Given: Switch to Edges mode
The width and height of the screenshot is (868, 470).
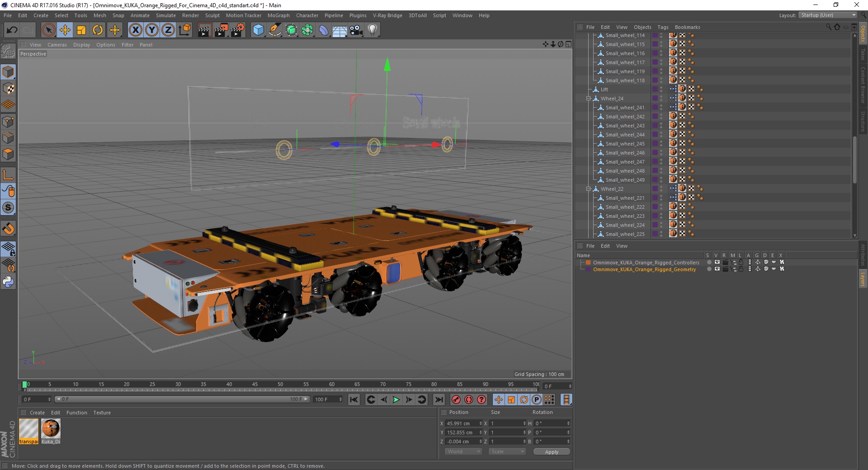Looking at the screenshot, I should [8, 138].
